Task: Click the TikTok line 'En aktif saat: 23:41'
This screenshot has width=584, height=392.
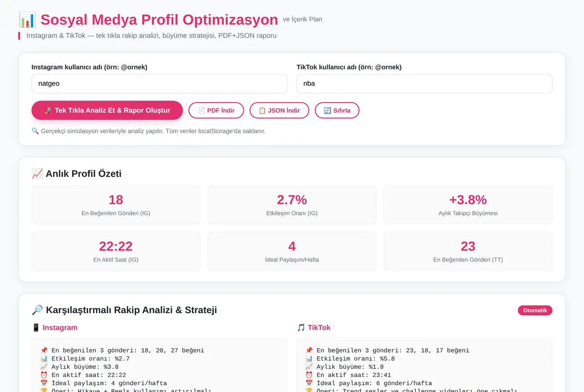Action: pos(348,375)
